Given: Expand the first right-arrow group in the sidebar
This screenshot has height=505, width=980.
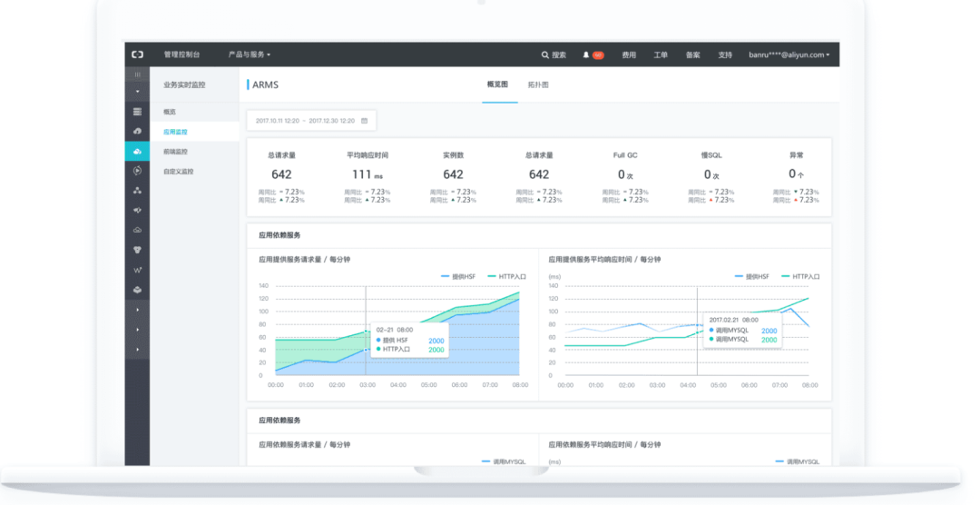Looking at the screenshot, I should [x=138, y=310].
